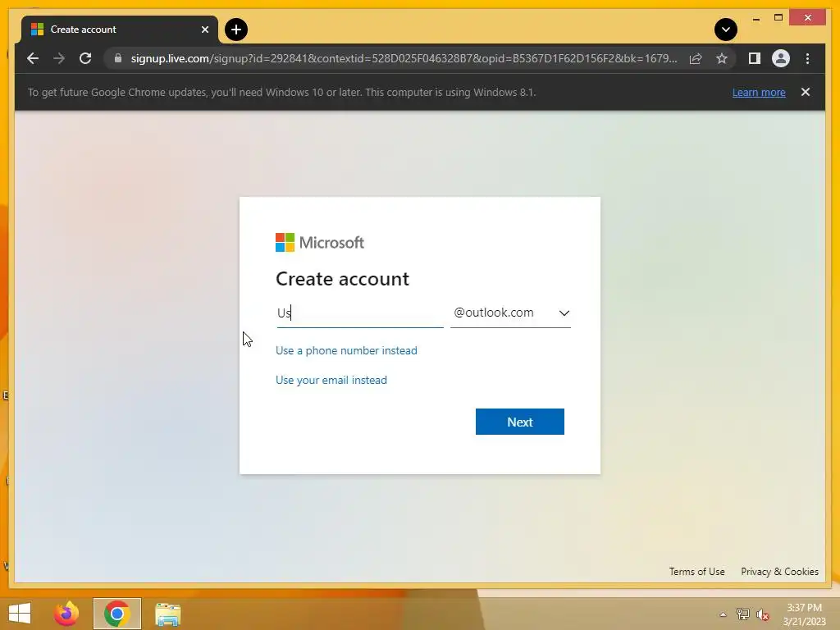This screenshot has height=630, width=840.
Task: Open File Explorer from the taskbar
Action: click(167, 614)
